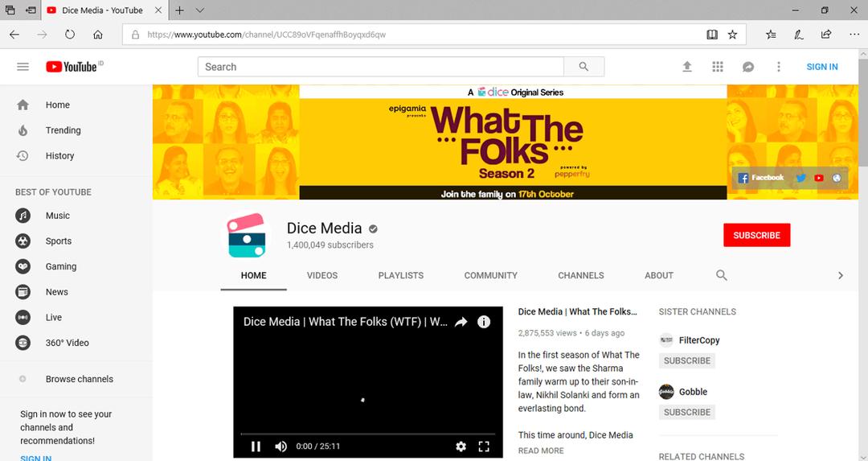Screen dimensions: 868x461
Task: Open the tab preview dropdown chevron
Action: 200,10
